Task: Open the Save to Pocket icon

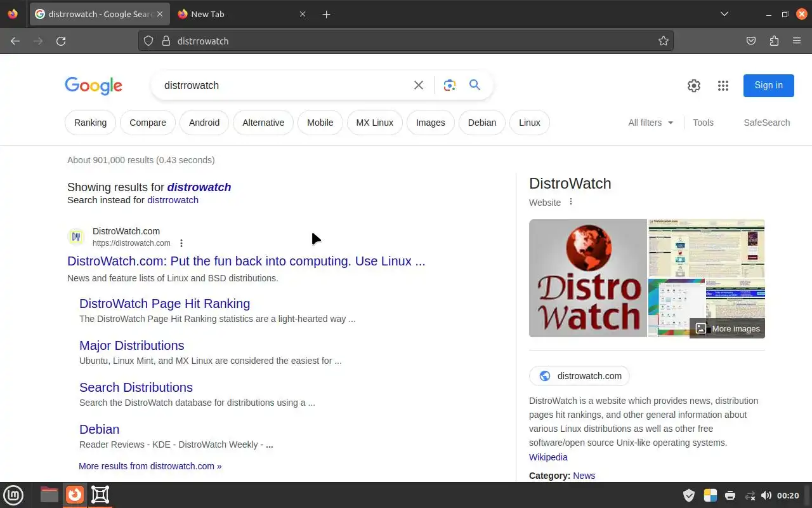Action: coord(751,41)
